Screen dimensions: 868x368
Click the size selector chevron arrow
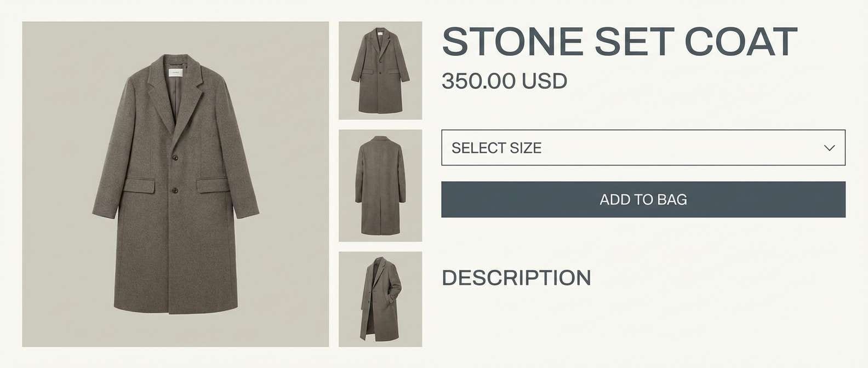(830, 147)
